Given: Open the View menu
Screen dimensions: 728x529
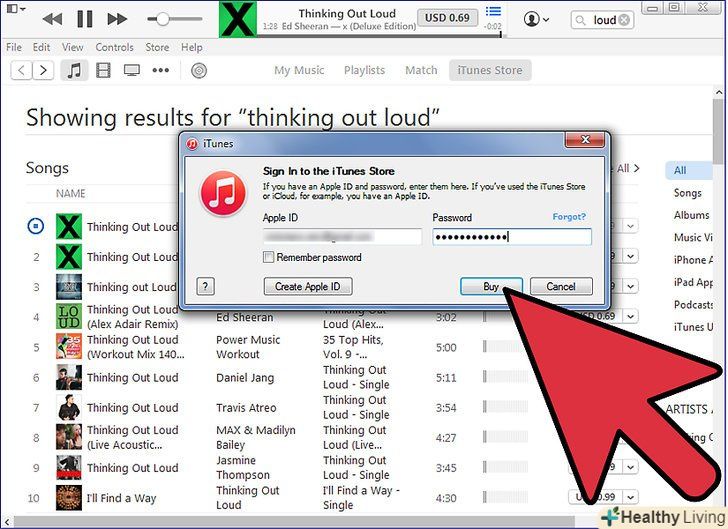Looking at the screenshot, I should pos(72,47).
